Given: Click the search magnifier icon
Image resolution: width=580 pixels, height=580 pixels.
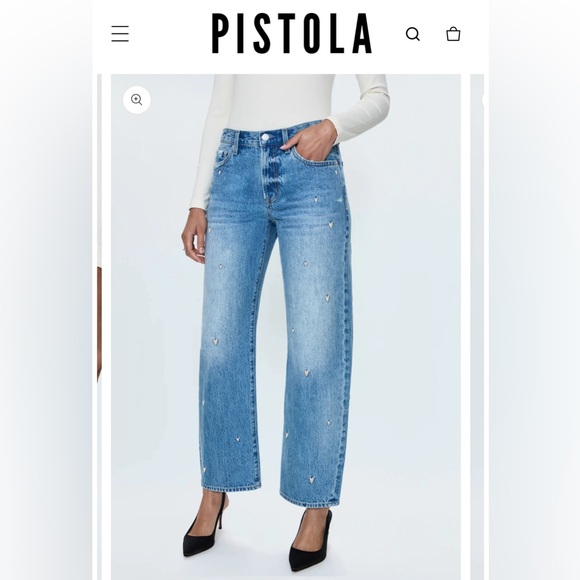Looking at the screenshot, I should (x=413, y=34).
